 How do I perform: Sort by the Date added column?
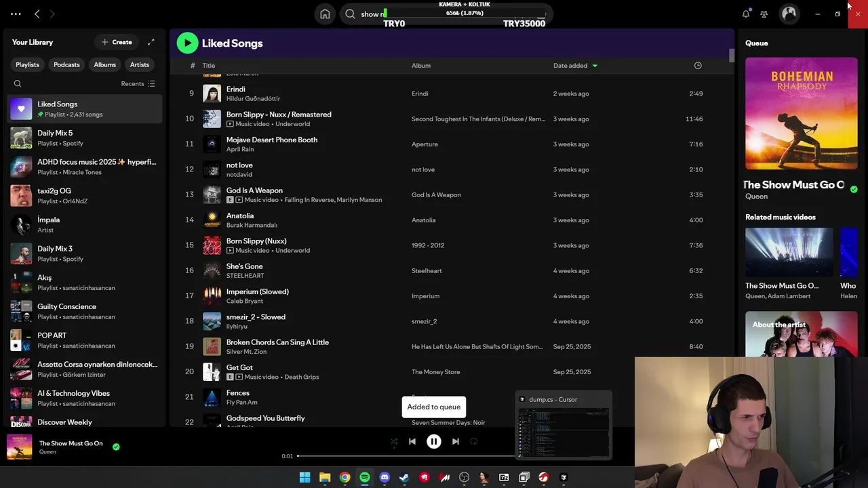pos(575,66)
